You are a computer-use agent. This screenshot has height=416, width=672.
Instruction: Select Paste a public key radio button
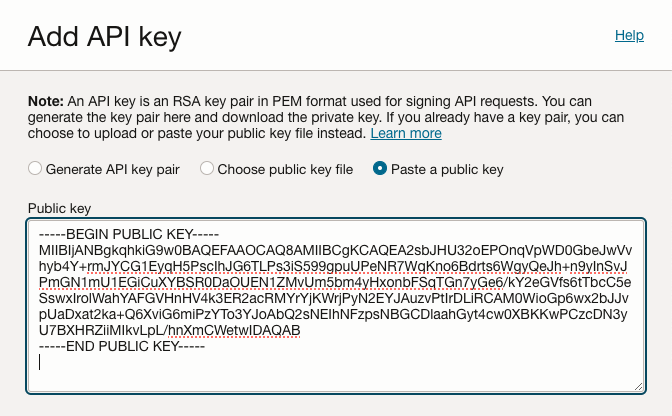coord(380,169)
